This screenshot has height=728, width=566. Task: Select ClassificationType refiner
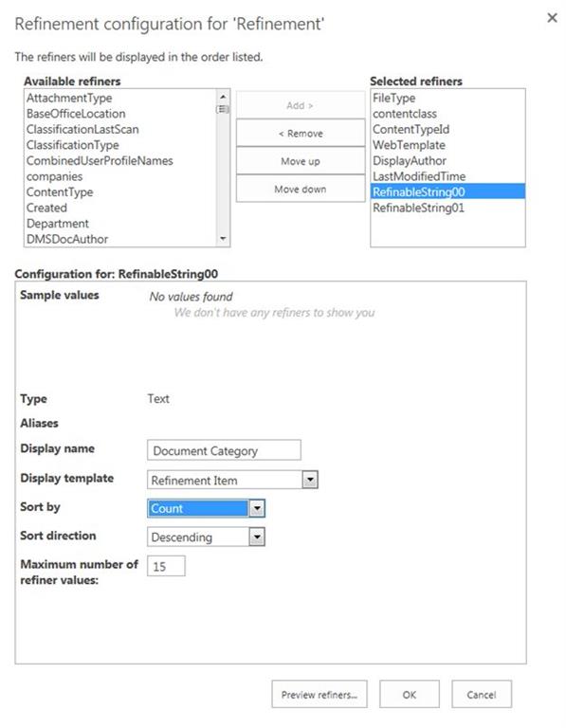point(120,145)
